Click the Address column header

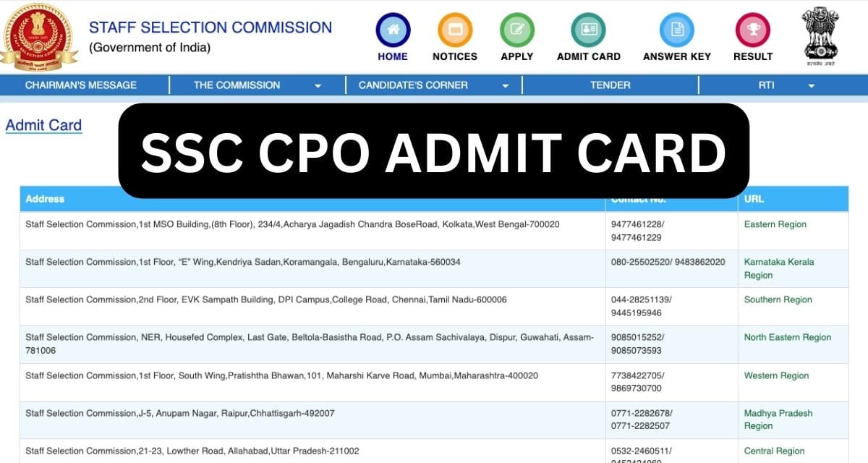pyautogui.click(x=45, y=199)
